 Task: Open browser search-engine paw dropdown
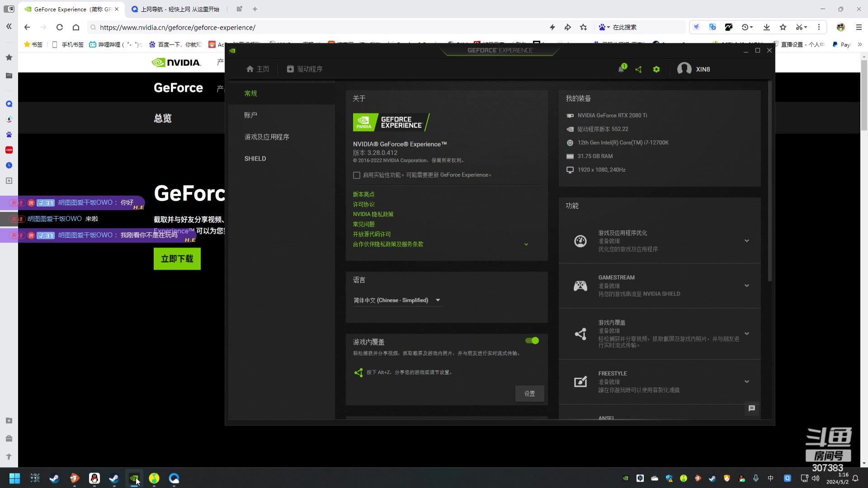coord(604,28)
